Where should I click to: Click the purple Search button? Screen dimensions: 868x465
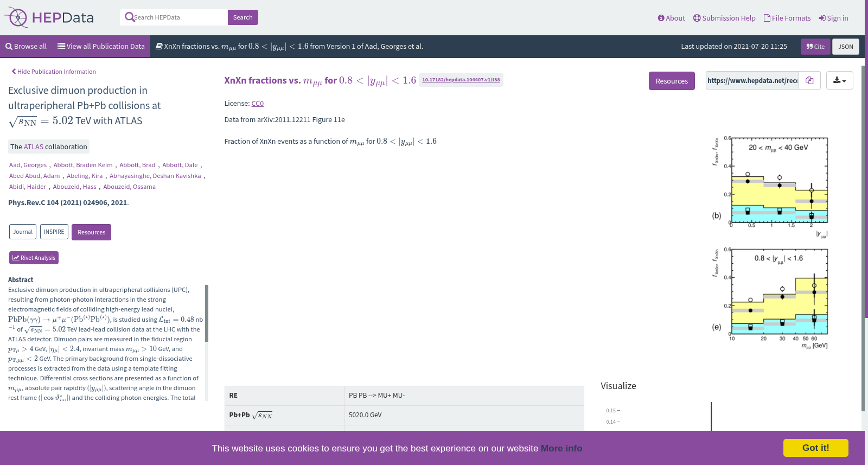click(242, 17)
